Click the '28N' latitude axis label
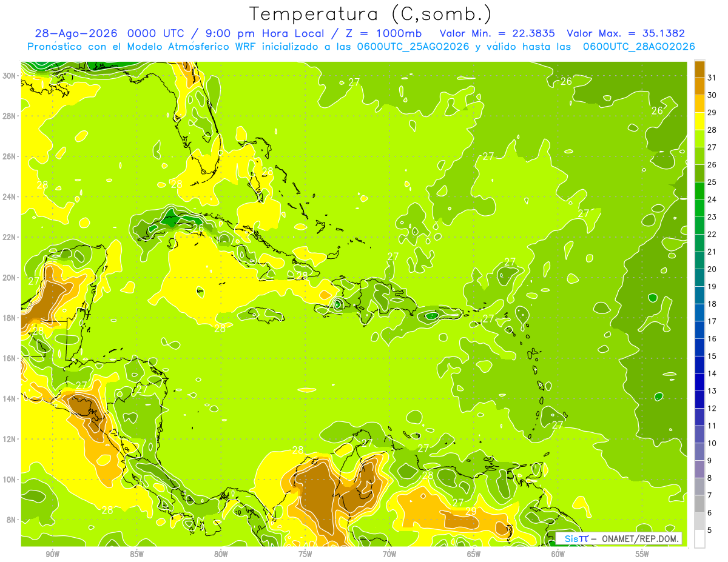 (x=10, y=116)
